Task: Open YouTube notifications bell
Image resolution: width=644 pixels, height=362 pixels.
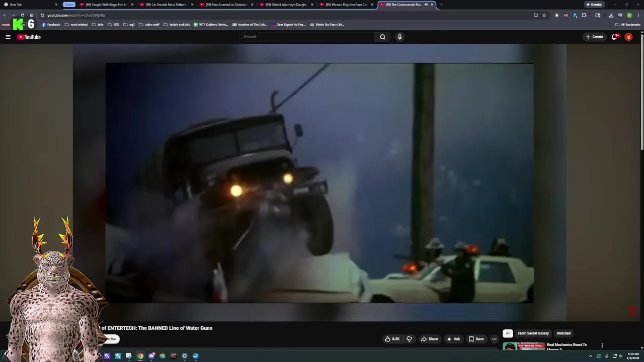Action: point(614,37)
